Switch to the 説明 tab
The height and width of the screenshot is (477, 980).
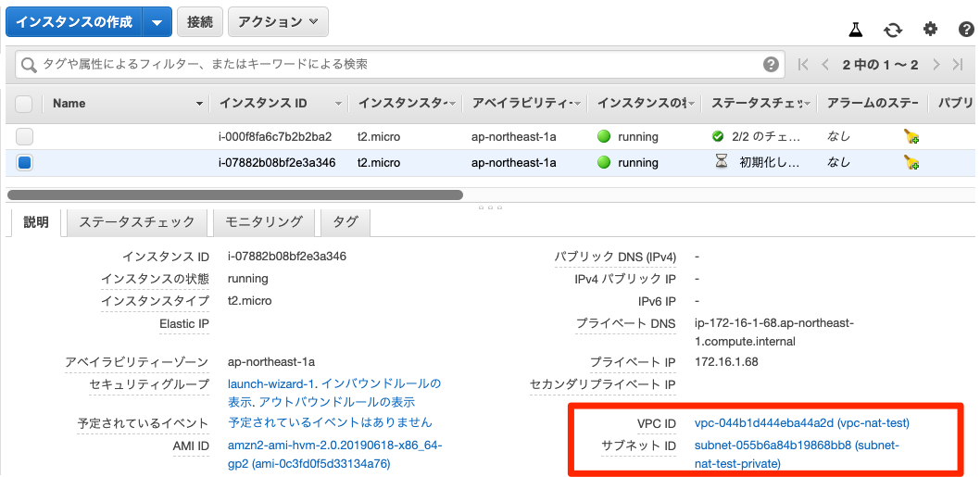[x=35, y=222]
